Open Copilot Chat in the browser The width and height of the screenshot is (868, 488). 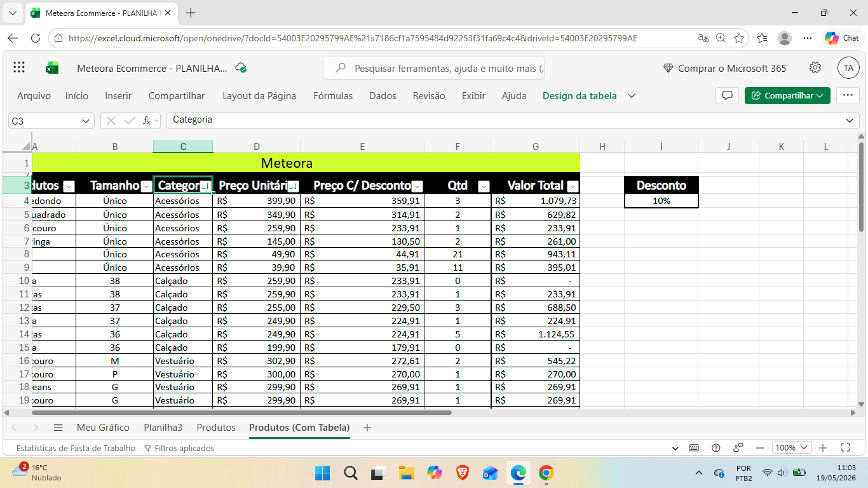[x=842, y=38]
